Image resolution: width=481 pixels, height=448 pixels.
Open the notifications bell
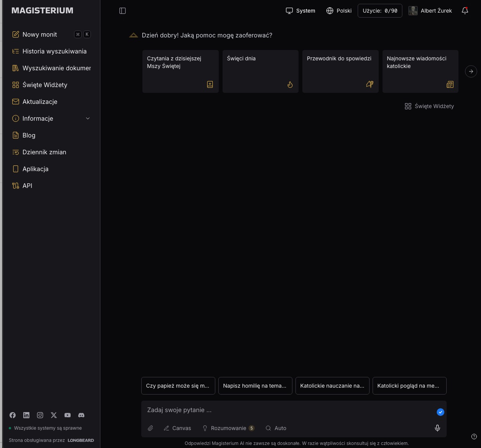point(465,11)
